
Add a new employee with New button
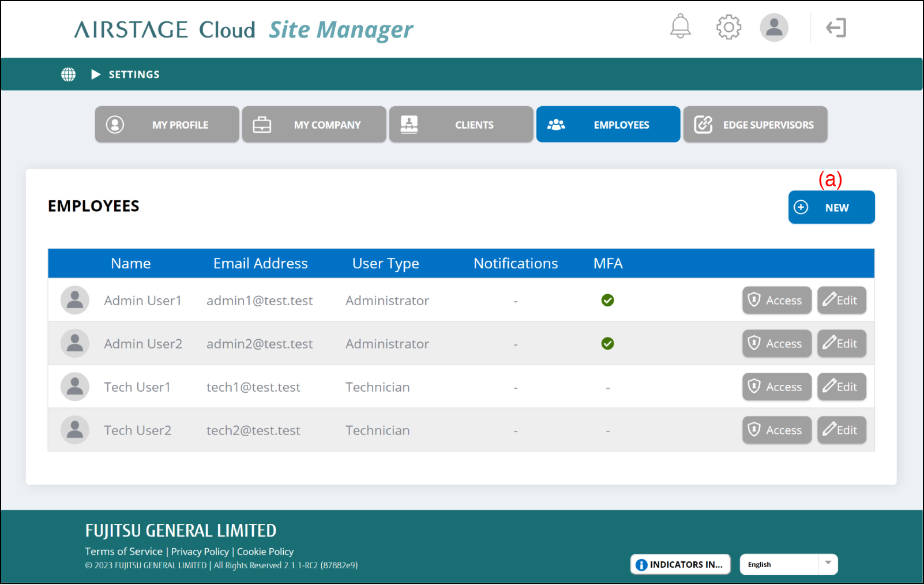click(831, 208)
